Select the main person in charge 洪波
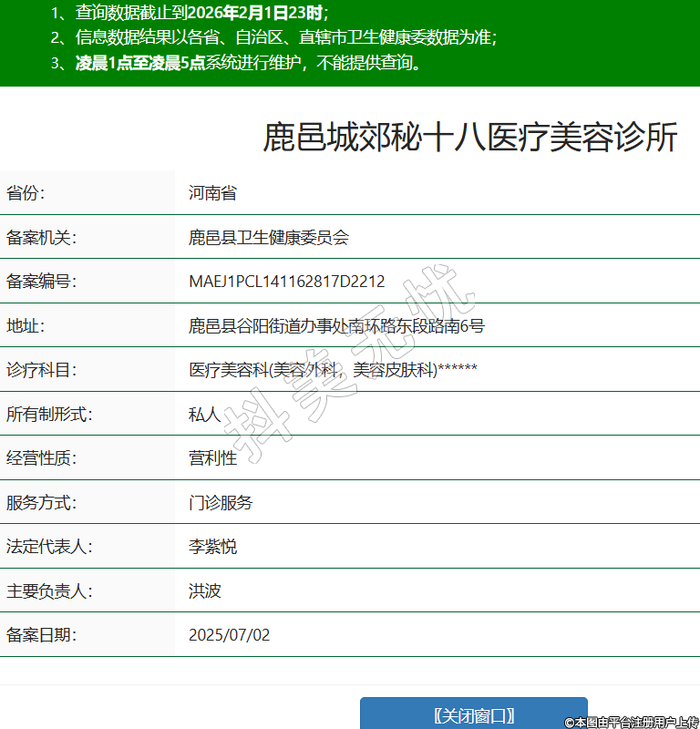700x729 pixels. pyautogui.click(x=204, y=590)
